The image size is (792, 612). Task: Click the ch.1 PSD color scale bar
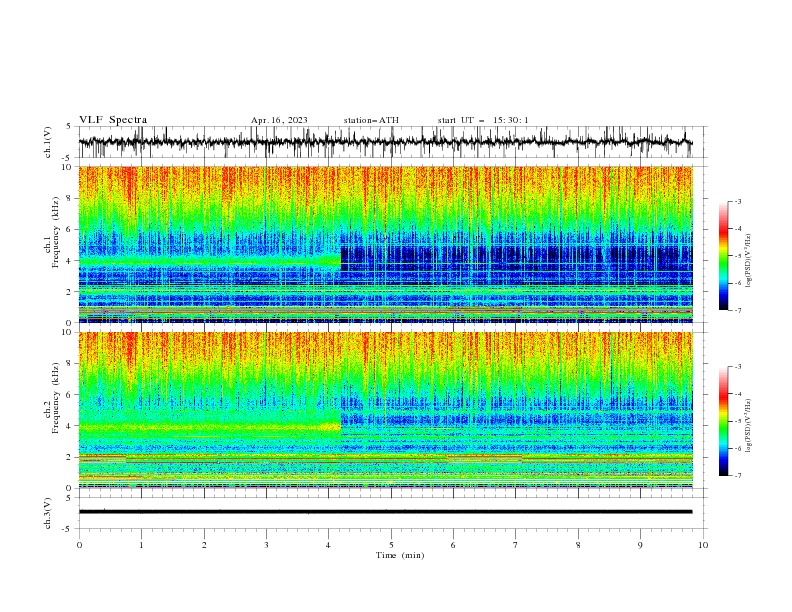(x=723, y=256)
